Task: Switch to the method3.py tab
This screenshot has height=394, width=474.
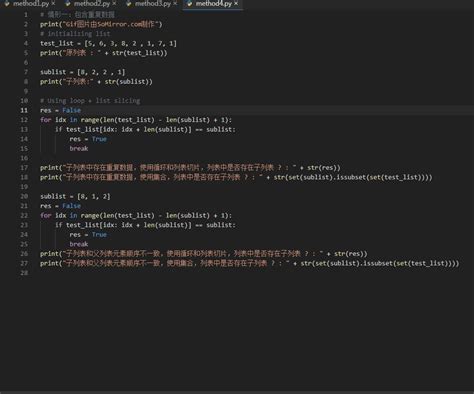Action: (x=153, y=4)
